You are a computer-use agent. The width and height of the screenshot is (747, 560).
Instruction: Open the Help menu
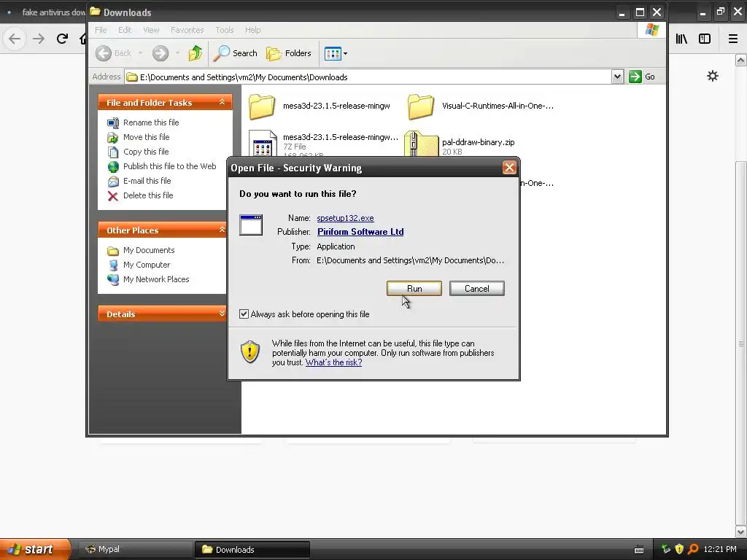tap(253, 30)
